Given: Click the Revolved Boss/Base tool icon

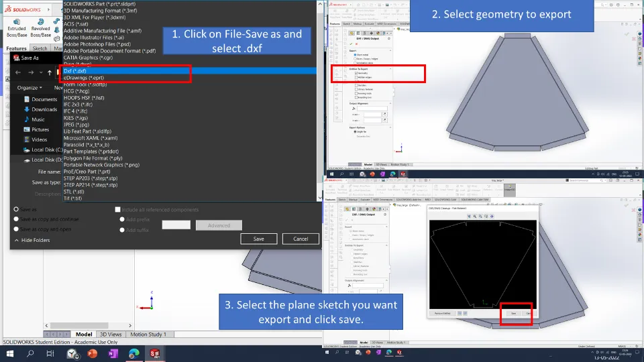Looking at the screenshot, I should coord(40,21).
